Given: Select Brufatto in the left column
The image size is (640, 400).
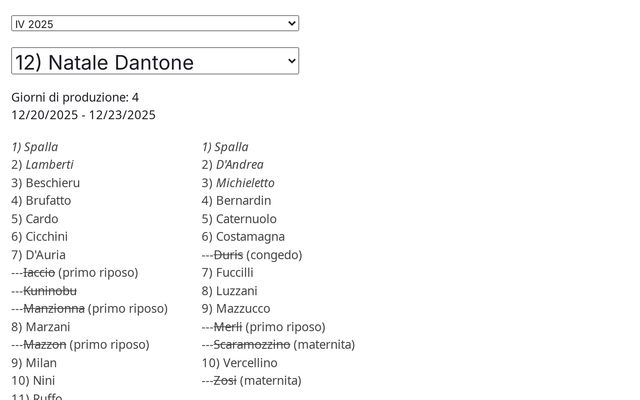Looking at the screenshot, I should click(48, 201).
